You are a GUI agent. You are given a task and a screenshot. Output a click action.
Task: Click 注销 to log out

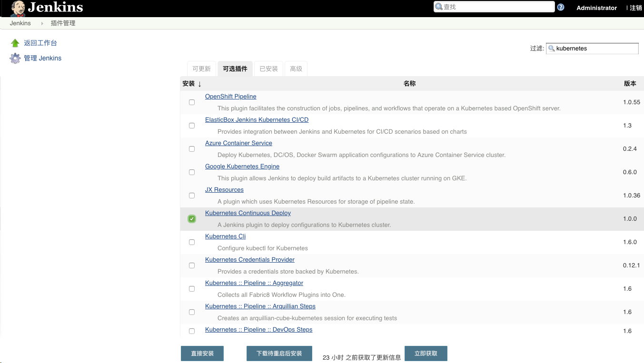636,8
